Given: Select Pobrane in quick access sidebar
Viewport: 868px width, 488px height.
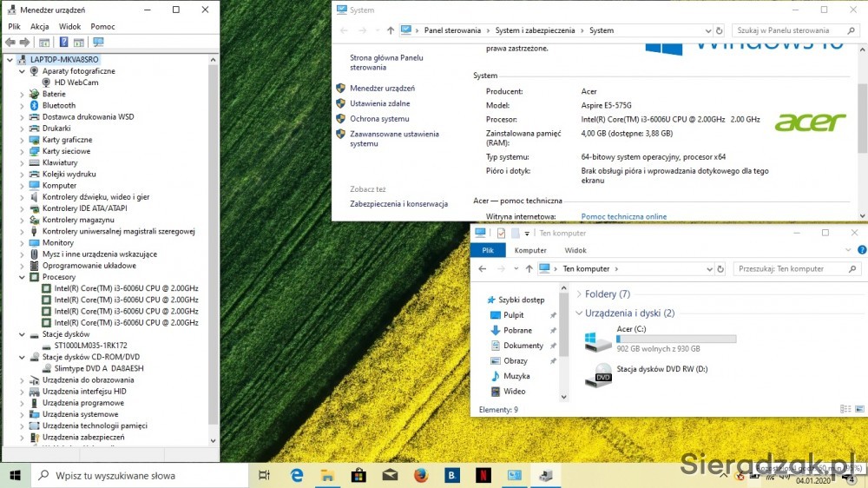Looking at the screenshot, I should [517, 330].
